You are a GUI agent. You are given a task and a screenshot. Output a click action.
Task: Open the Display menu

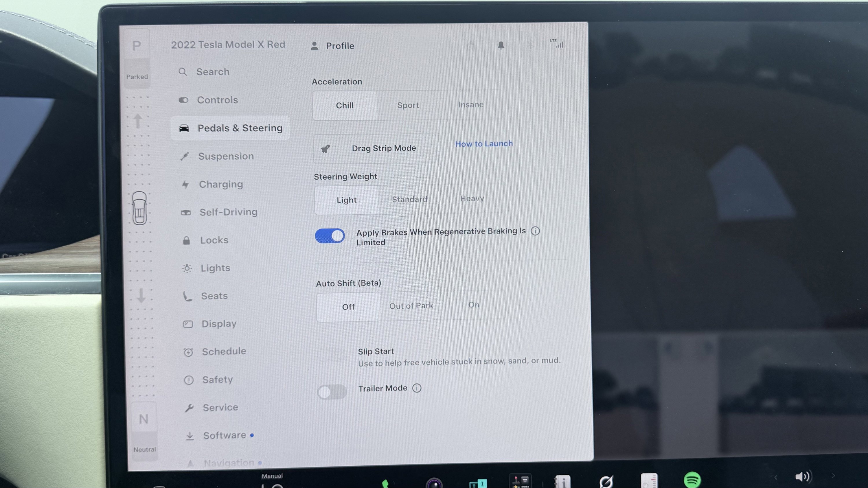pyautogui.click(x=209, y=324)
